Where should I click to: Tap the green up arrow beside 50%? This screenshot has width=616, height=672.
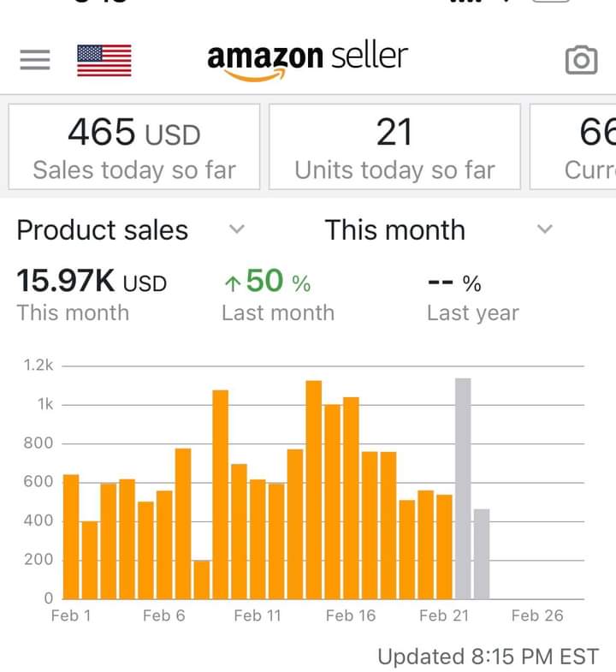coord(233,283)
